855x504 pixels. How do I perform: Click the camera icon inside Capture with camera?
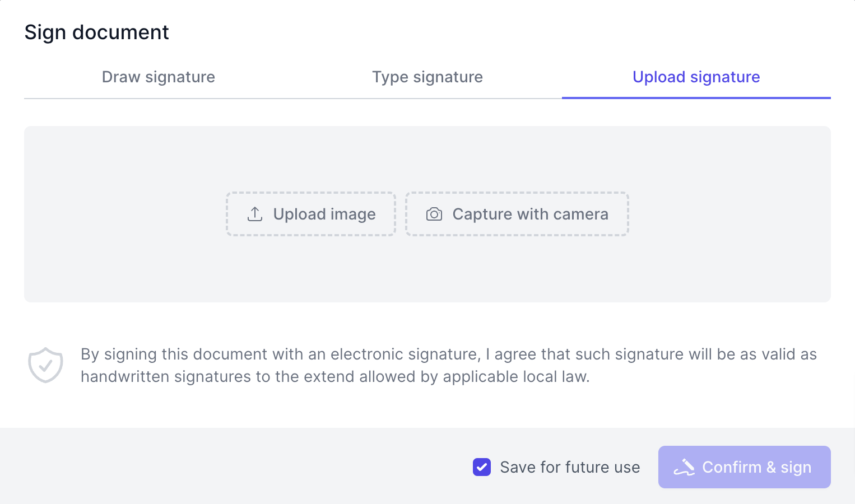coord(434,214)
